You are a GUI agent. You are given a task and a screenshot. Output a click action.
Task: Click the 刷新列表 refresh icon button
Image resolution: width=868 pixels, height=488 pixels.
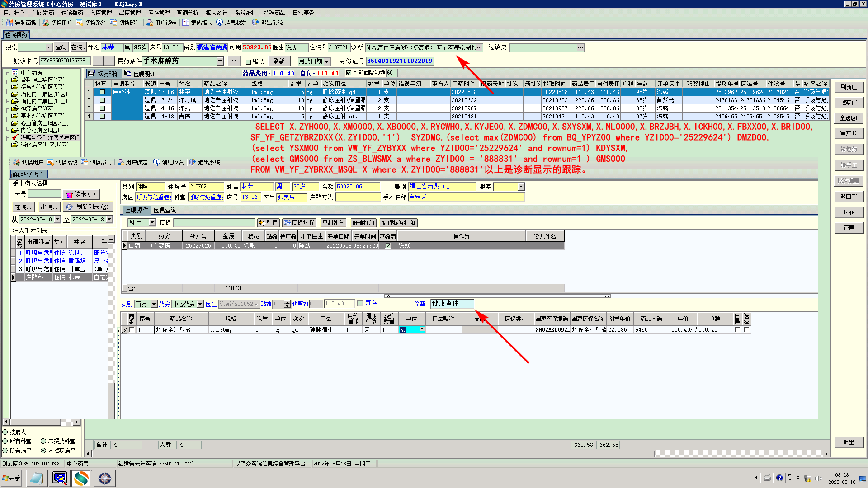point(88,207)
